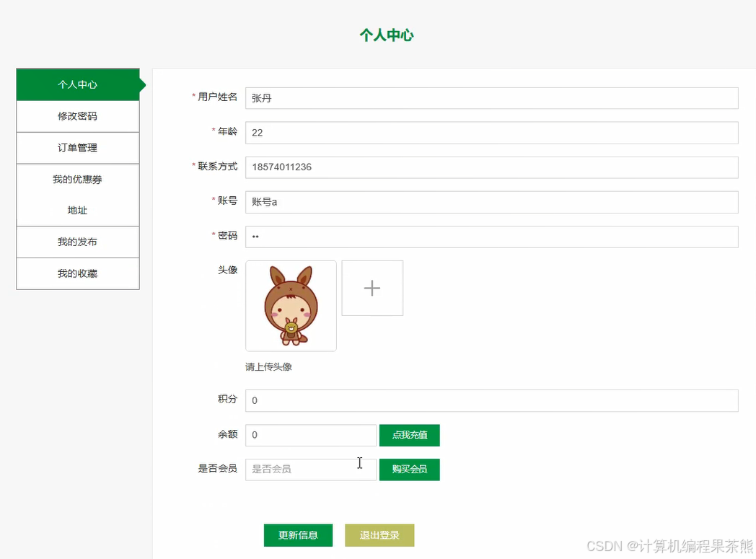Select 地址 in the sidebar
The image size is (756, 559).
(x=78, y=210)
